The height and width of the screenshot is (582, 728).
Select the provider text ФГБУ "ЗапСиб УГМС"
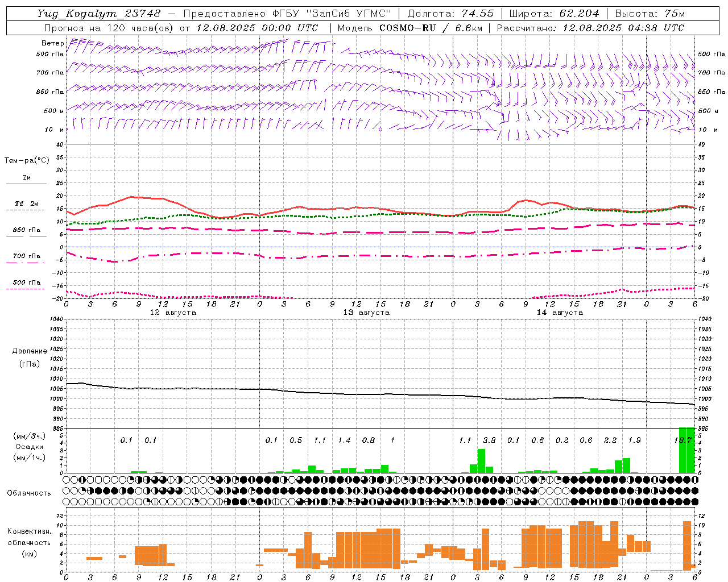(332, 14)
